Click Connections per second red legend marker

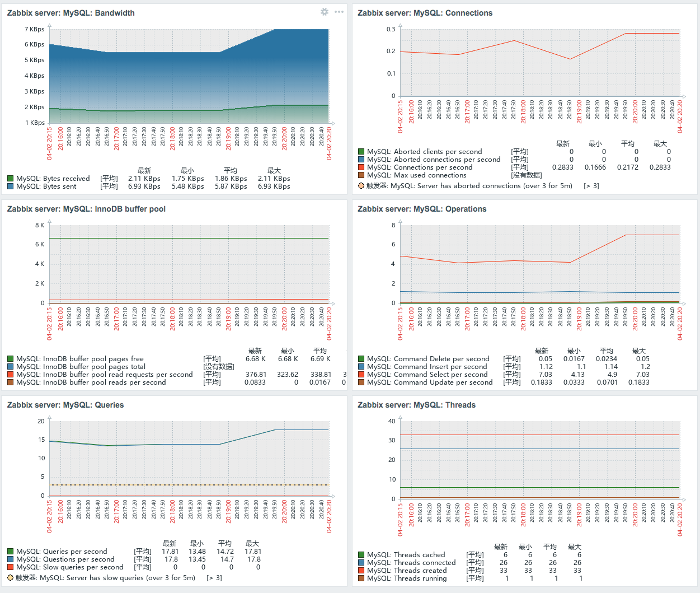pyautogui.click(x=361, y=167)
